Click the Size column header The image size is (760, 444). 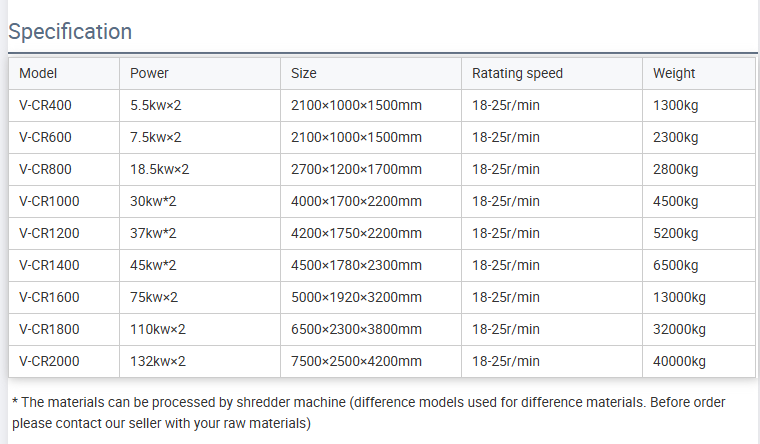tap(304, 73)
